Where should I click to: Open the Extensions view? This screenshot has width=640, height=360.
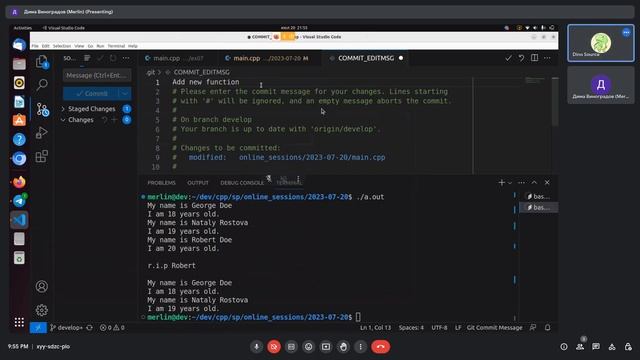click(42, 156)
